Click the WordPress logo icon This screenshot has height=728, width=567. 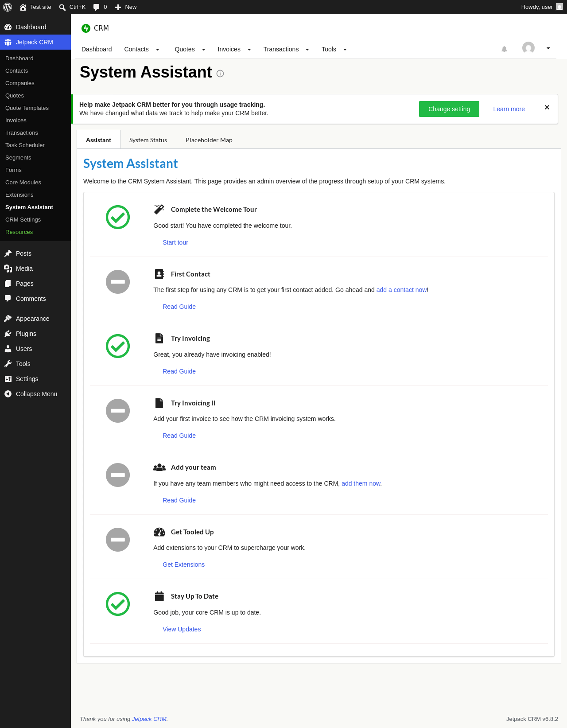(x=8, y=7)
